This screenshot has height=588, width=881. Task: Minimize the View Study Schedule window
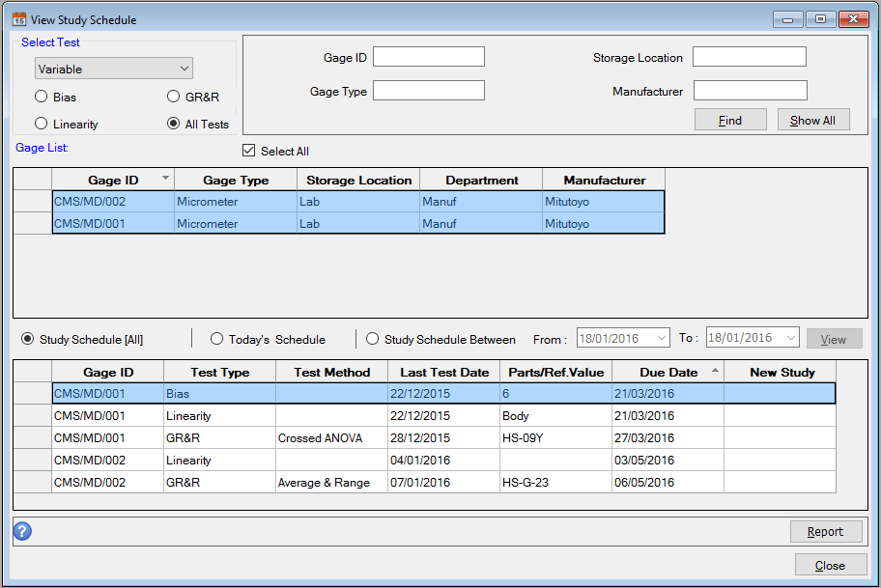click(x=787, y=19)
